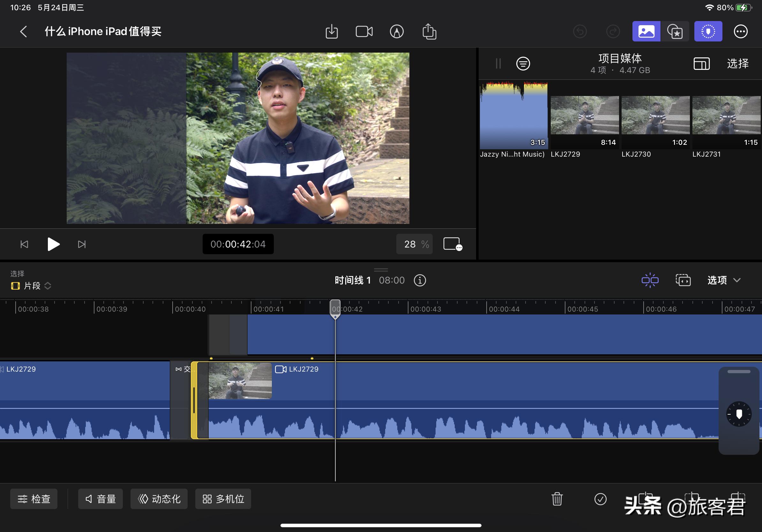Click the browser layout icon in 项目媒体 panel
The height and width of the screenshot is (532, 762).
coord(701,64)
